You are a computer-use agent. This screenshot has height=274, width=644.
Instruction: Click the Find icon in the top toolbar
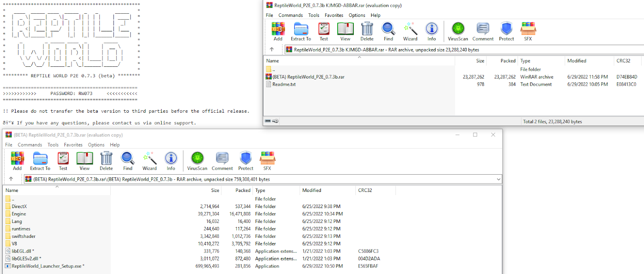388,31
